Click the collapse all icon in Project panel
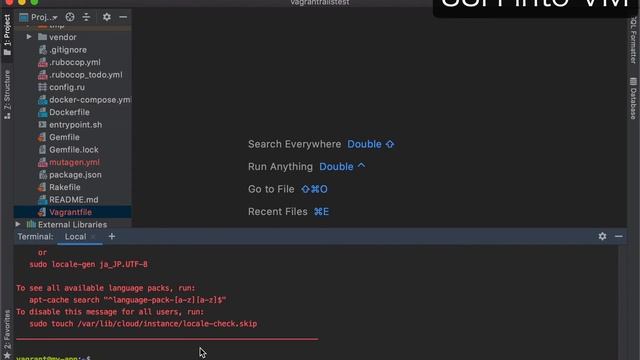 pos(86,17)
